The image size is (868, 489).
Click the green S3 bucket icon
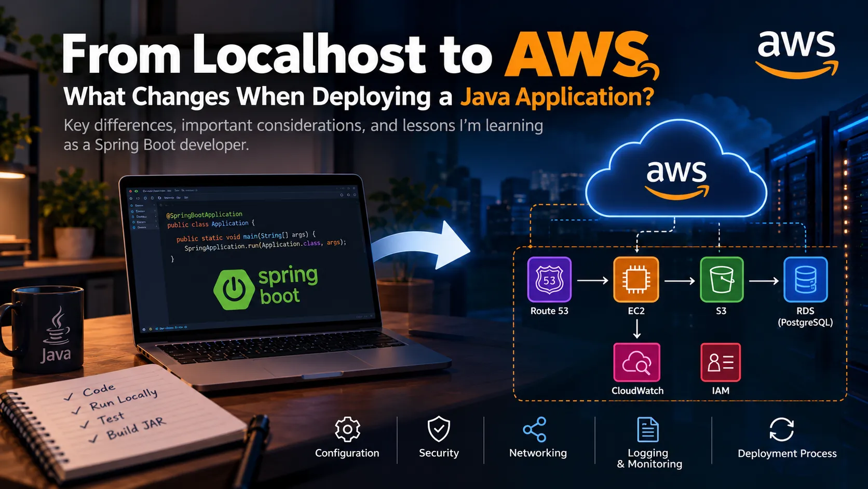tap(722, 280)
